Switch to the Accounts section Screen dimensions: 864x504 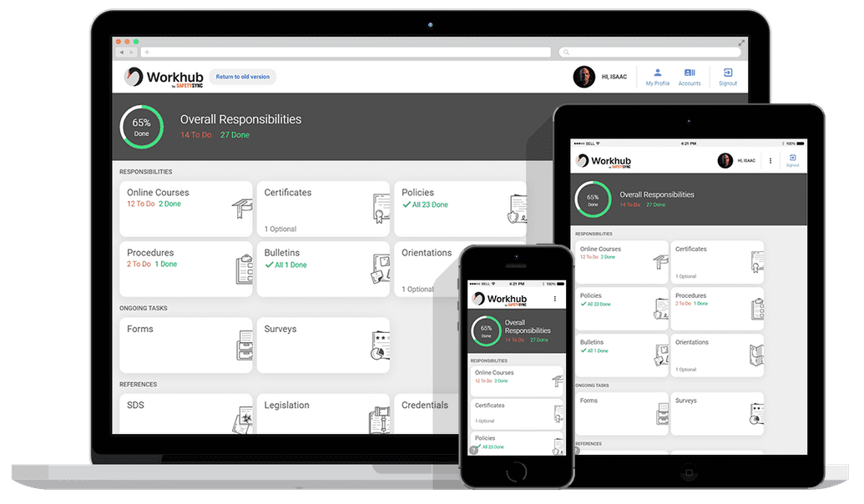tap(690, 78)
